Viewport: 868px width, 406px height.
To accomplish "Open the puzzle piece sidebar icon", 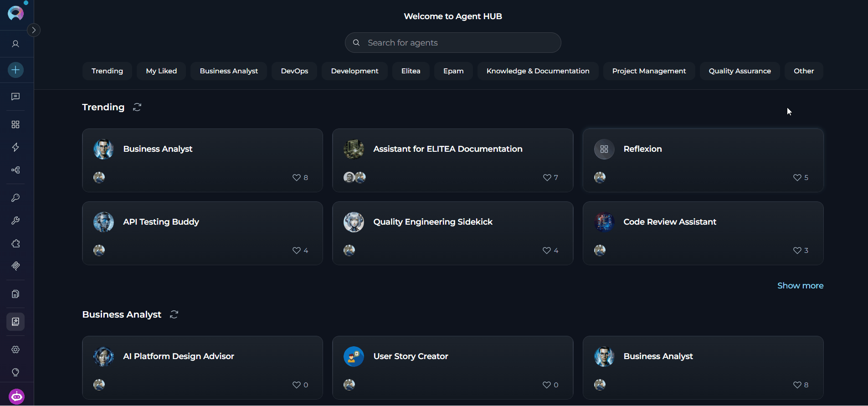I will click(15, 243).
